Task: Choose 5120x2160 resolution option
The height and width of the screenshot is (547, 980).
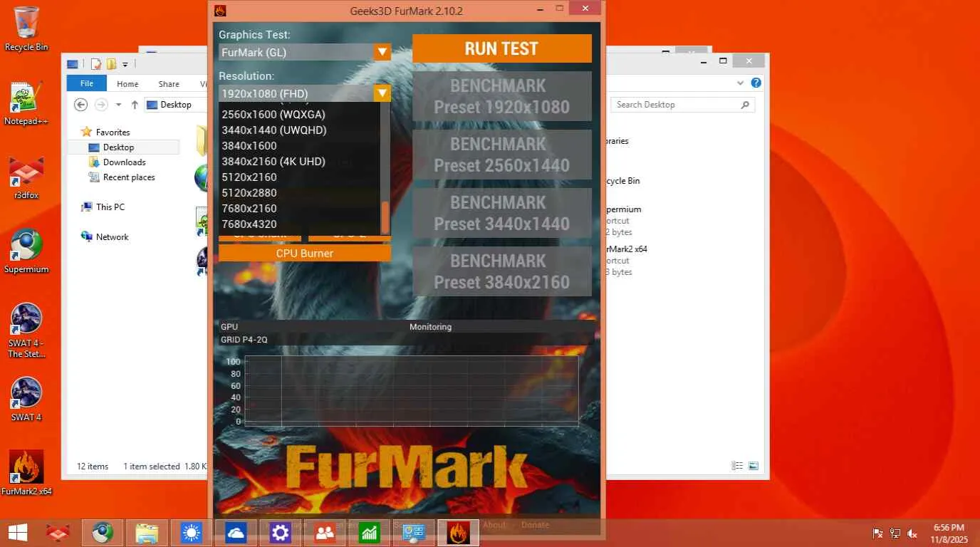Action: click(249, 177)
